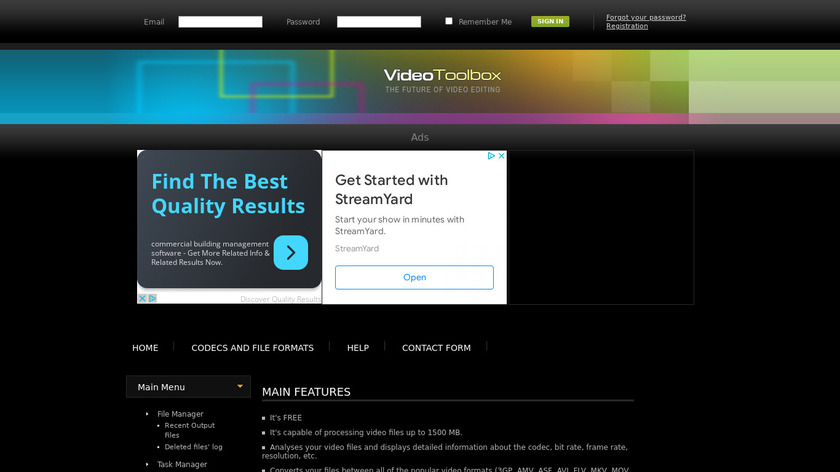
Task: Click the AdChoices icon in the left ad
Action: click(152, 298)
